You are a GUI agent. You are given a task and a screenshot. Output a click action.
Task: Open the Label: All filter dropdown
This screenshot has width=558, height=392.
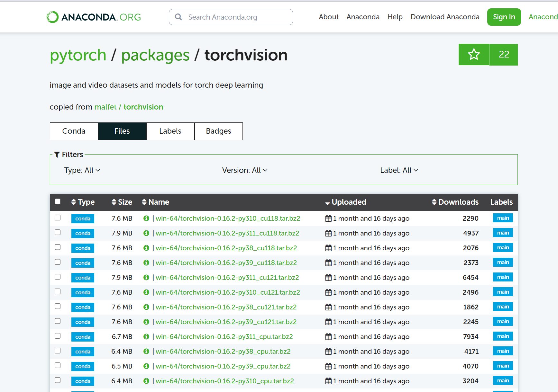399,170
